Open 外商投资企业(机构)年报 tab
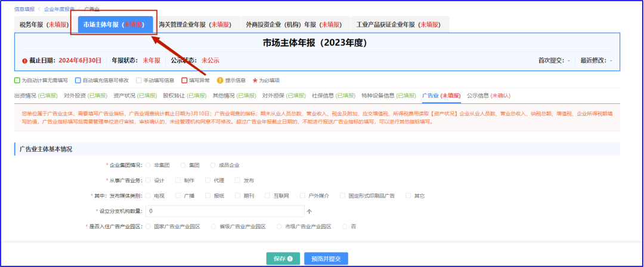 294,24
